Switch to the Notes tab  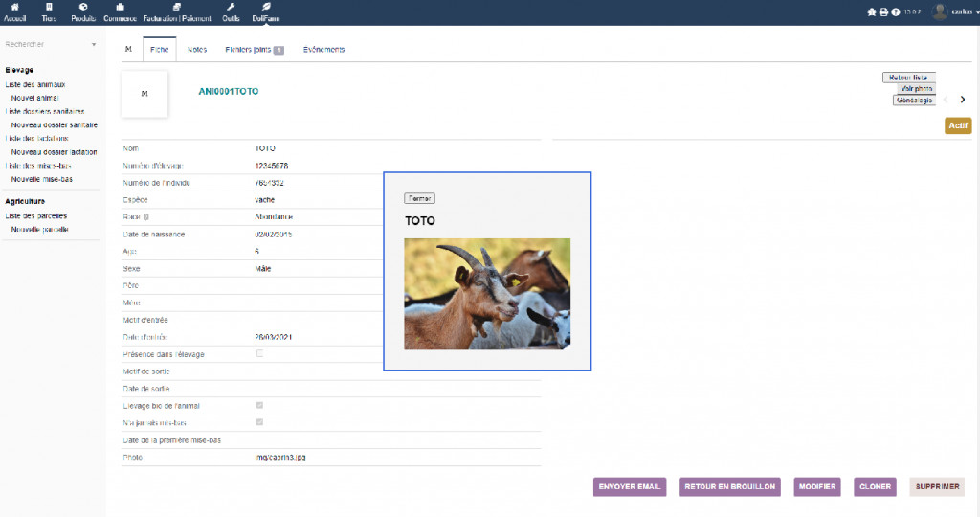197,50
